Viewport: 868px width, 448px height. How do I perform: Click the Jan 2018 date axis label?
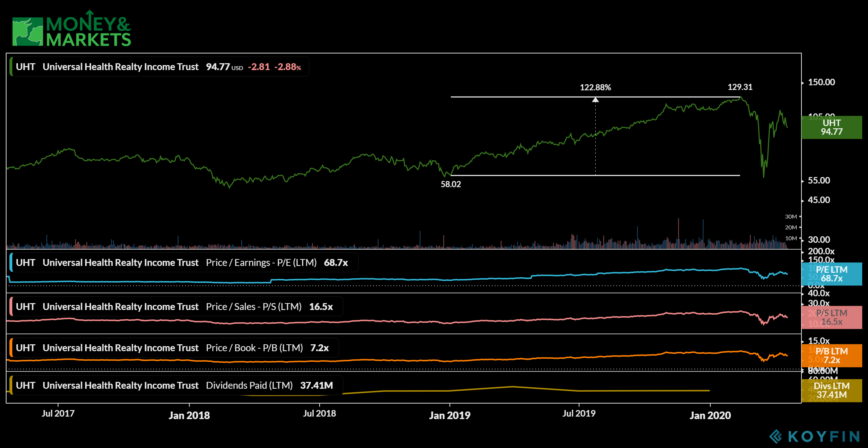(x=189, y=415)
